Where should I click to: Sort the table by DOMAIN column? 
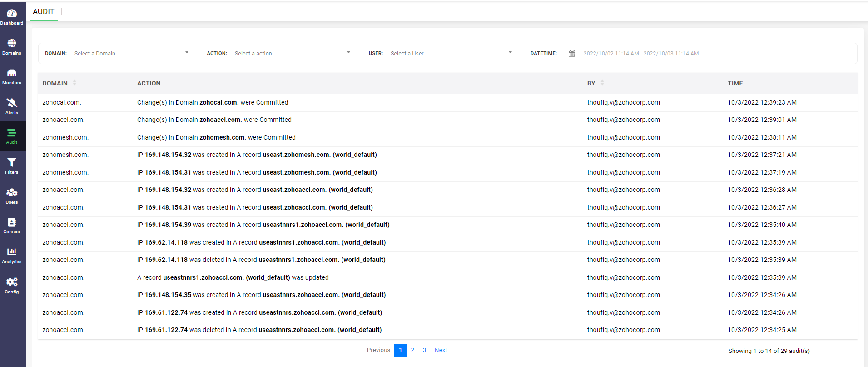coord(74,83)
